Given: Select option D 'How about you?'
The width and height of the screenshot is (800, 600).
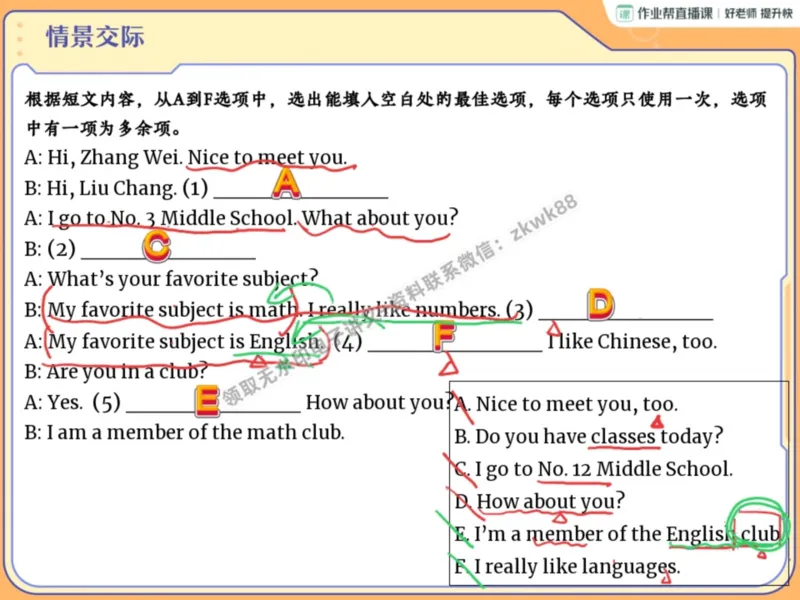Looking at the screenshot, I should point(540,502).
